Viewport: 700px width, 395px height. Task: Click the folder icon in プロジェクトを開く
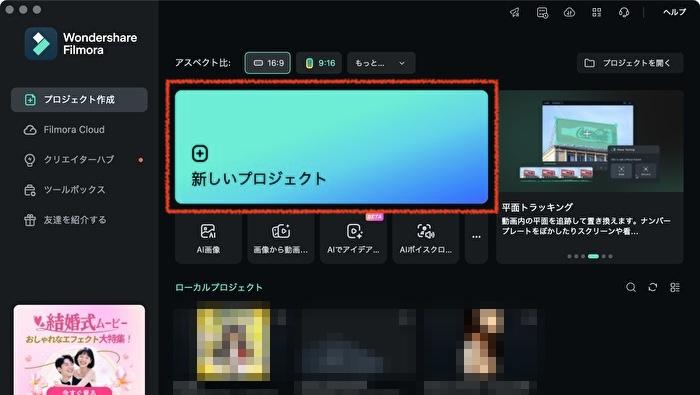tap(590, 63)
